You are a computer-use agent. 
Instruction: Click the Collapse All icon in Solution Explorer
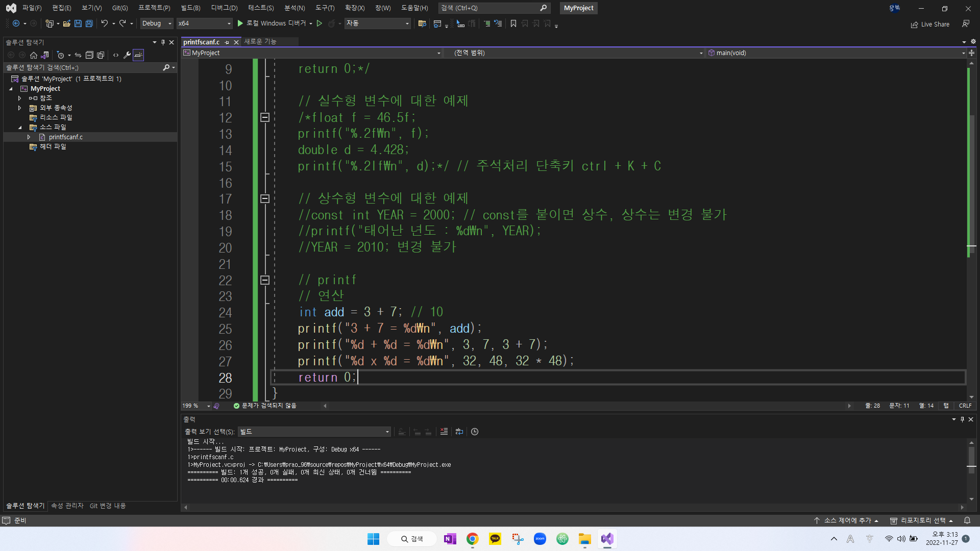(89, 55)
